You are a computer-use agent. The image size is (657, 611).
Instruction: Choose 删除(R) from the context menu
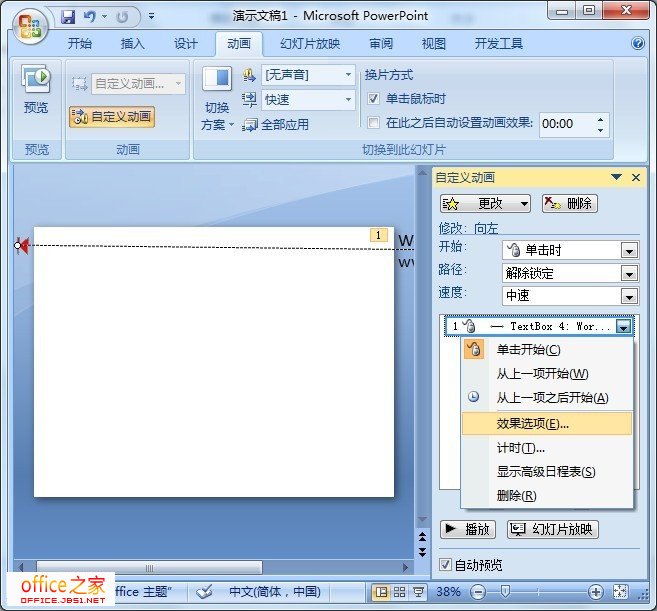tap(547, 496)
